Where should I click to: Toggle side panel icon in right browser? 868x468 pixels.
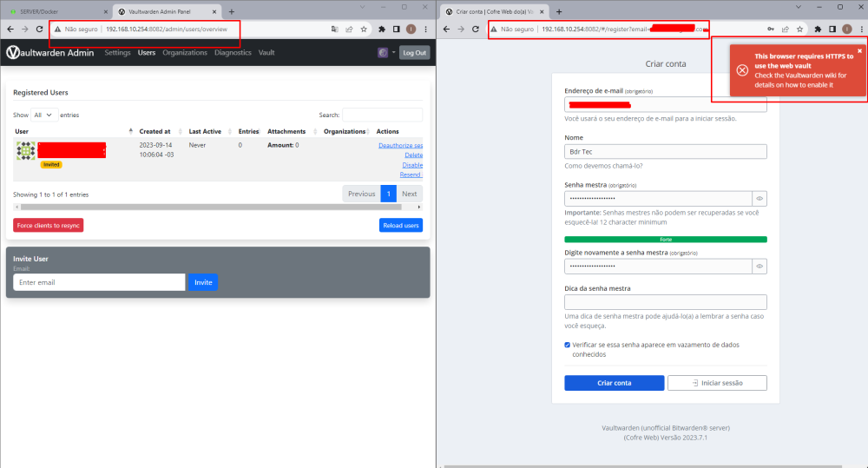coord(832,29)
